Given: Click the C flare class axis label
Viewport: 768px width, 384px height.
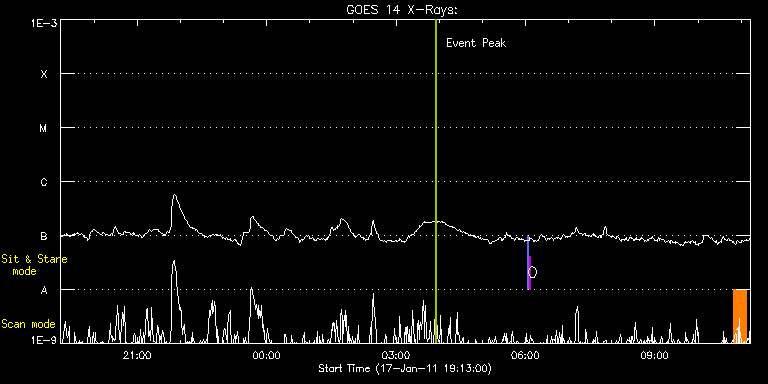Looking at the screenshot, I should (44, 182).
